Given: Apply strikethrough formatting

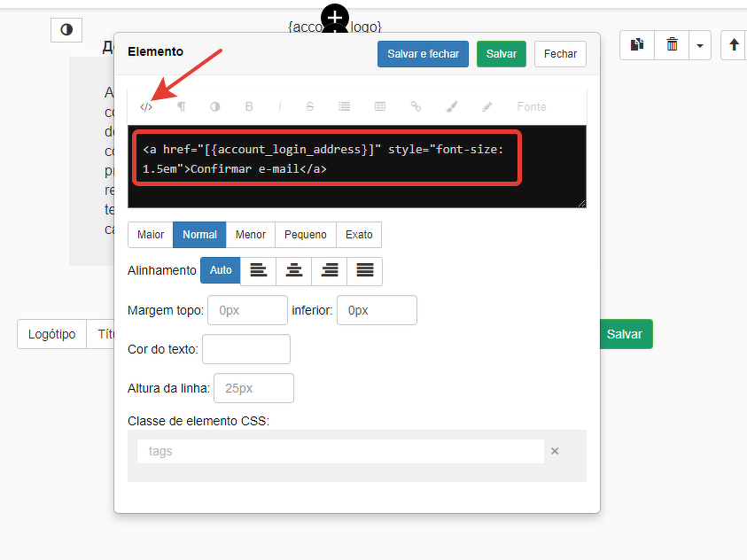Looking at the screenshot, I should tap(309, 107).
